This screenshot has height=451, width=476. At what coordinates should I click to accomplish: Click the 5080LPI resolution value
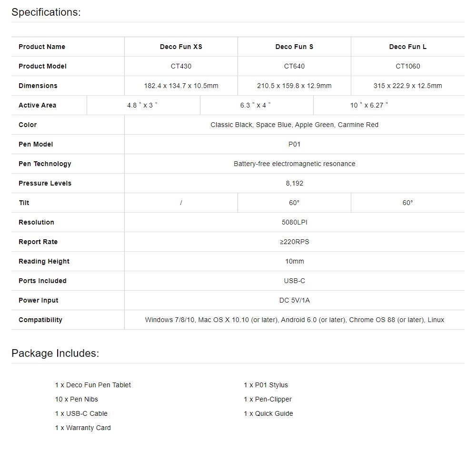[x=294, y=222]
